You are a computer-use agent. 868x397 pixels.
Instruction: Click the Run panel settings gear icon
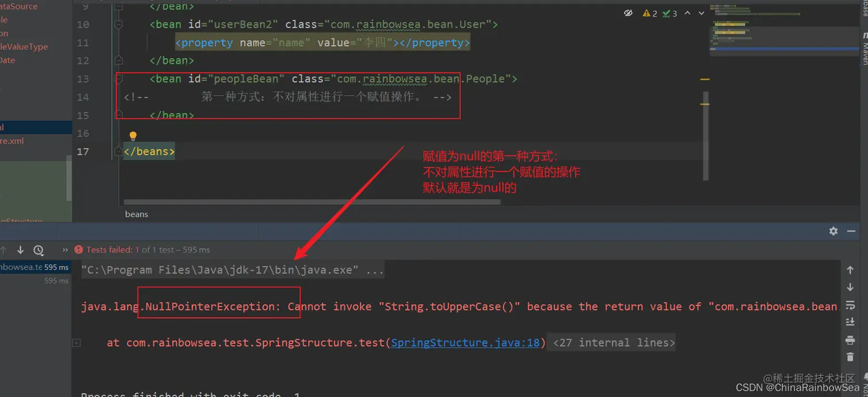click(834, 231)
